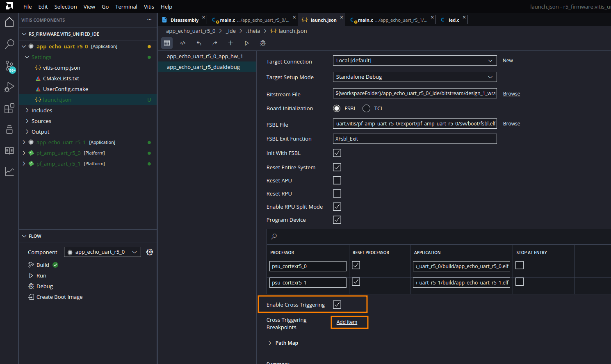Screen dimensions: 611x364
Task: Open component settings gear icon in Flow
Action: pyautogui.click(x=150, y=252)
